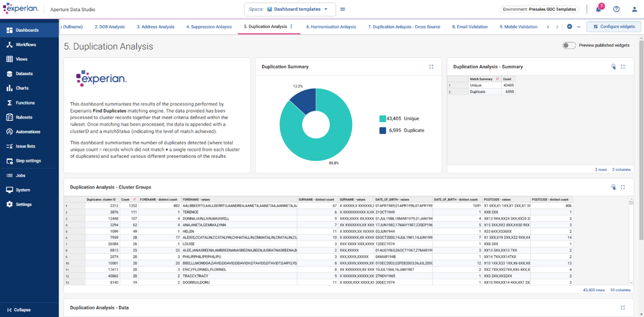This screenshot has height=317, width=644.
Task: Switch to the 2. DOB Analysis tab
Action: pos(110,27)
